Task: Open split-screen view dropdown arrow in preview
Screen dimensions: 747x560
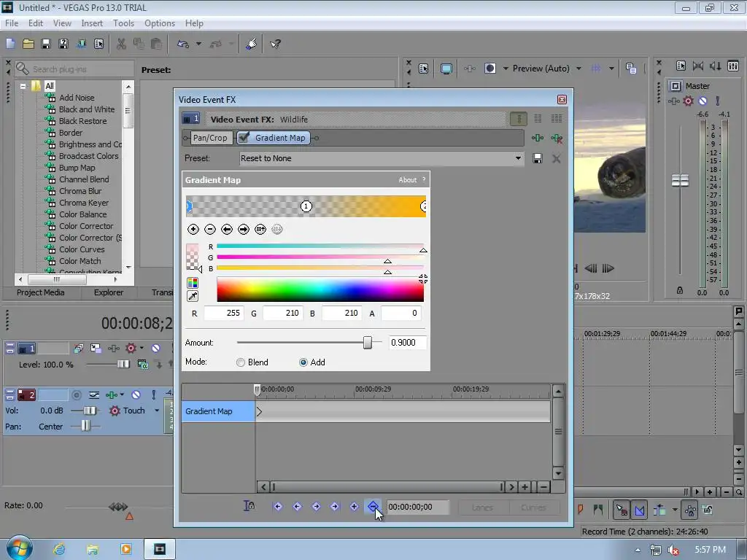Action: [506, 69]
